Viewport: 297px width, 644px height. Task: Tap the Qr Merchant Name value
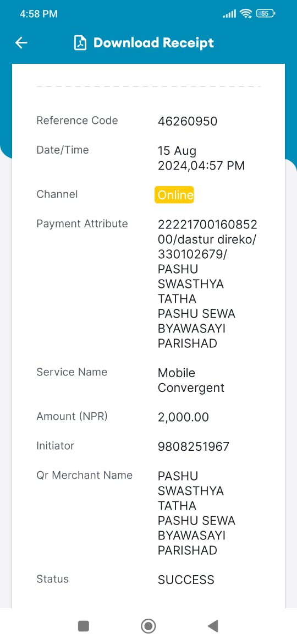[x=196, y=513]
